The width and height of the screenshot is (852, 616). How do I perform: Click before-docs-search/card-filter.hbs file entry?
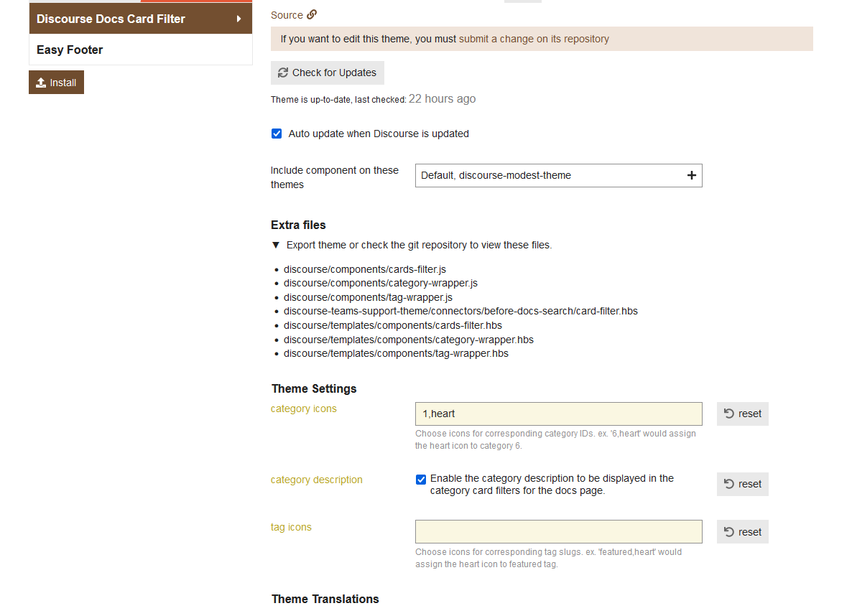click(x=460, y=312)
